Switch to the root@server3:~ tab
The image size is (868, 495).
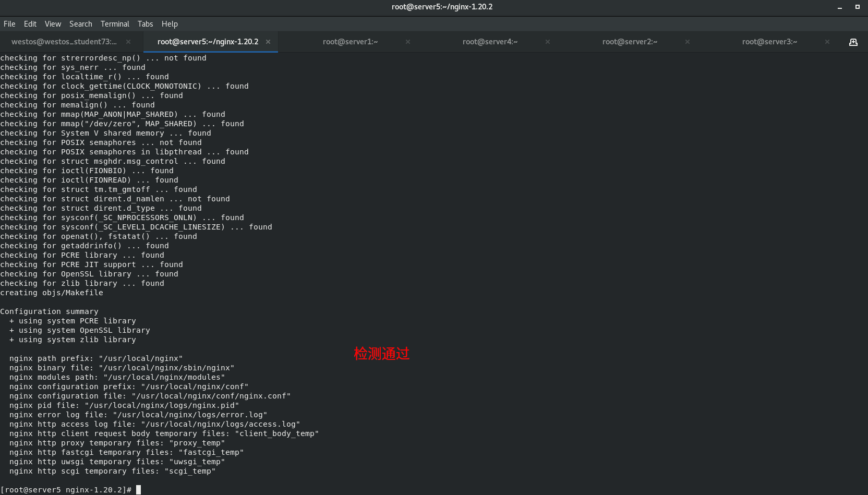point(769,42)
